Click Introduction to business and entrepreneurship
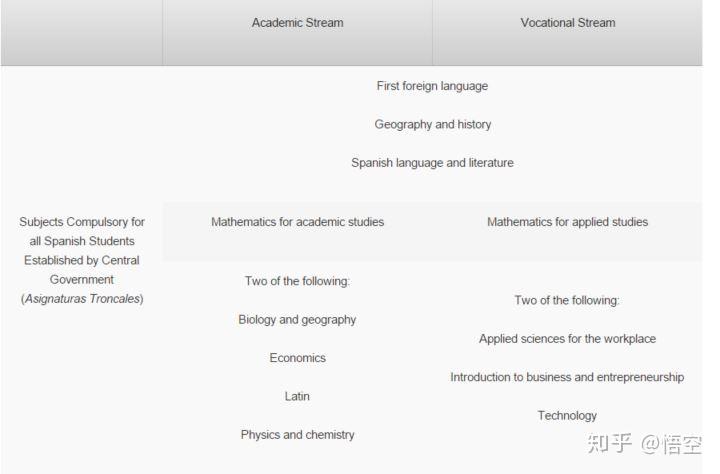The height and width of the screenshot is (474, 720). tap(567, 377)
